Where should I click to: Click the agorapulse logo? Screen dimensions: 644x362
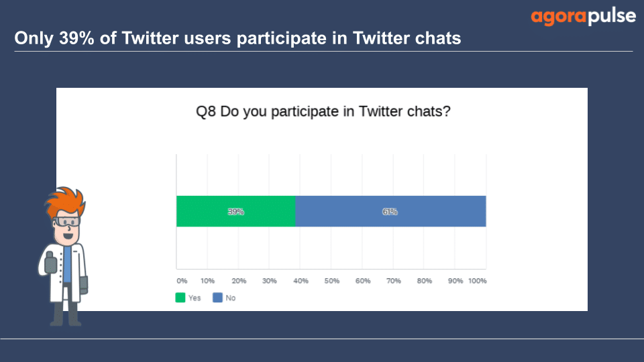(583, 17)
